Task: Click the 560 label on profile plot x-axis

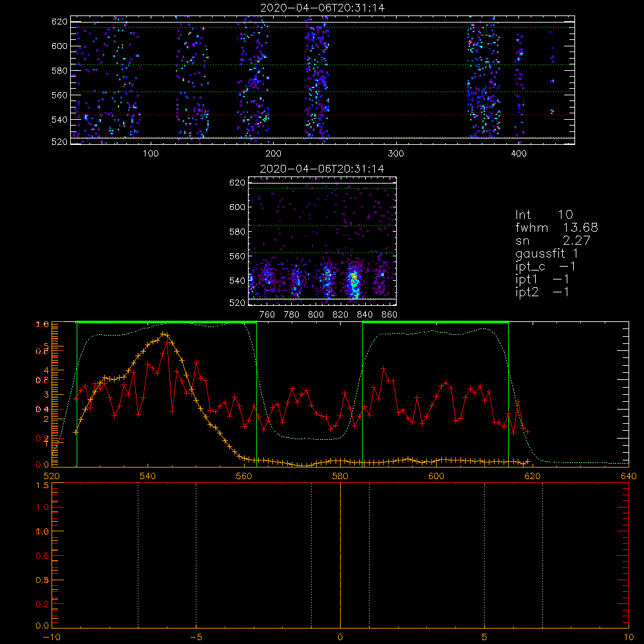Action: point(244,476)
